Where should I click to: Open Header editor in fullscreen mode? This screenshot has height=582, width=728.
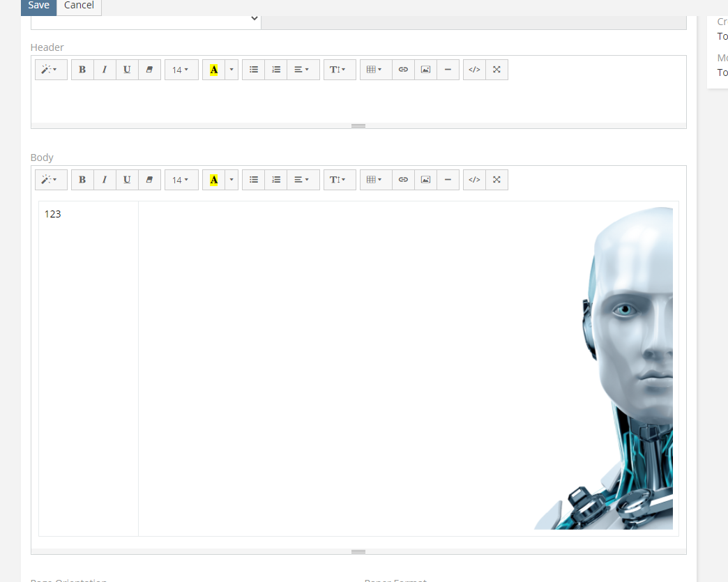496,70
